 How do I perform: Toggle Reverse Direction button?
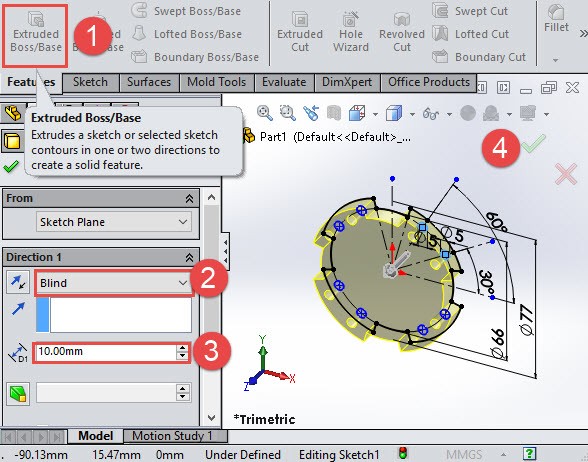click(x=18, y=282)
